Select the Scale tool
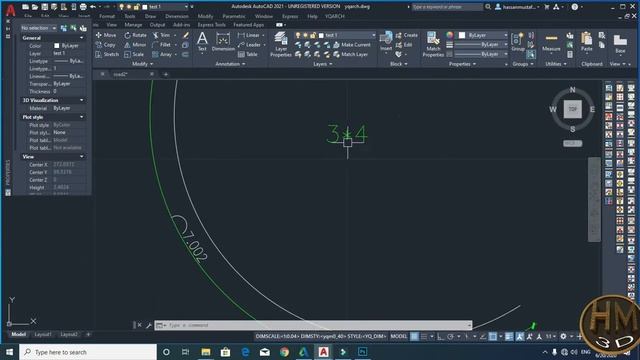Screen dimensions: 640x360 (134, 54)
